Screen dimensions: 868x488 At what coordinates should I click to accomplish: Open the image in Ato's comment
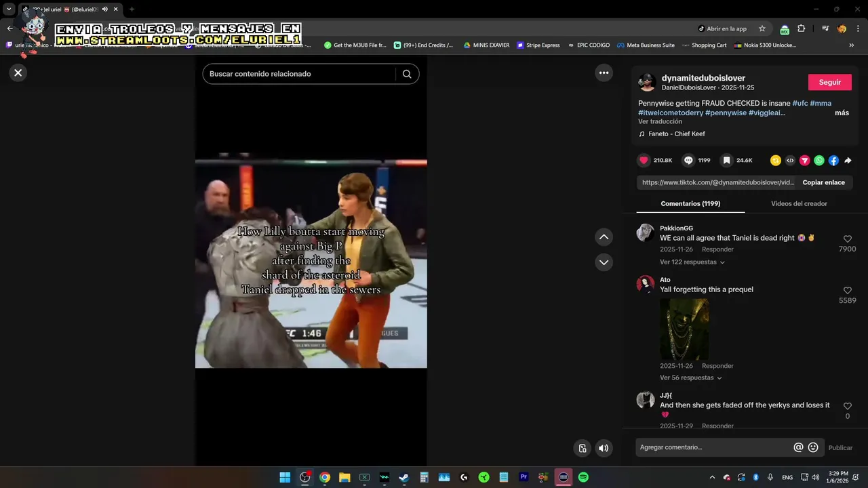(684, 329)
